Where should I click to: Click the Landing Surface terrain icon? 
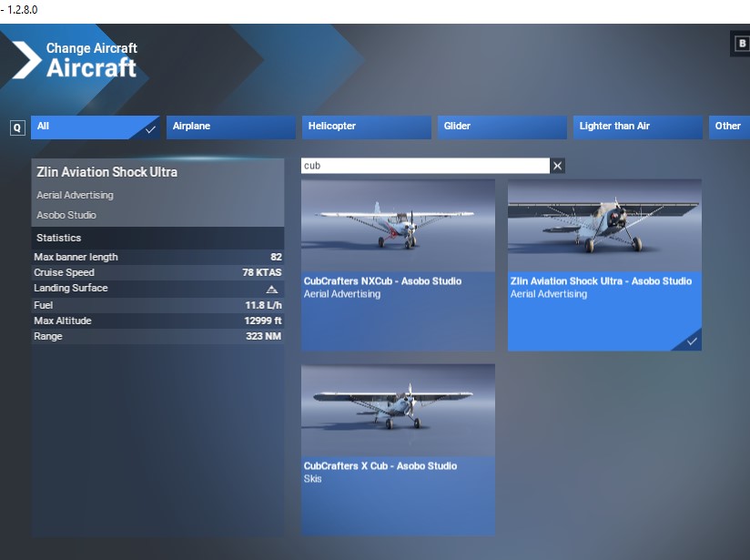[271, 289]
